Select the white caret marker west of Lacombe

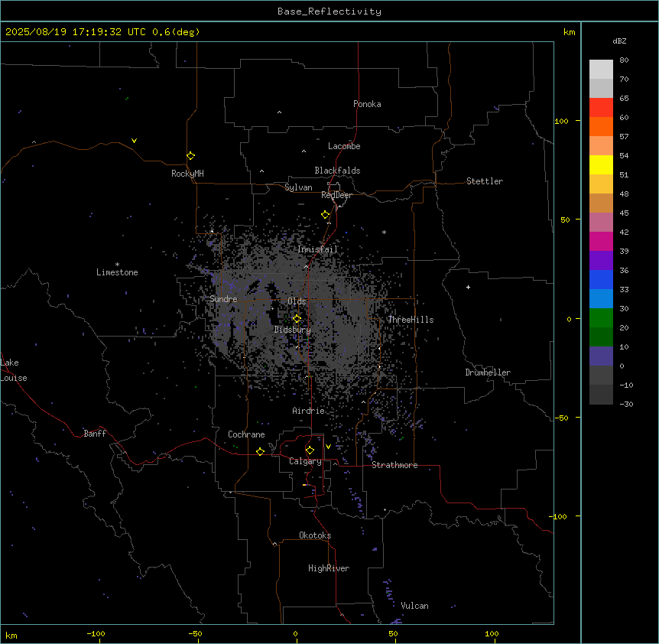[304, 151]
